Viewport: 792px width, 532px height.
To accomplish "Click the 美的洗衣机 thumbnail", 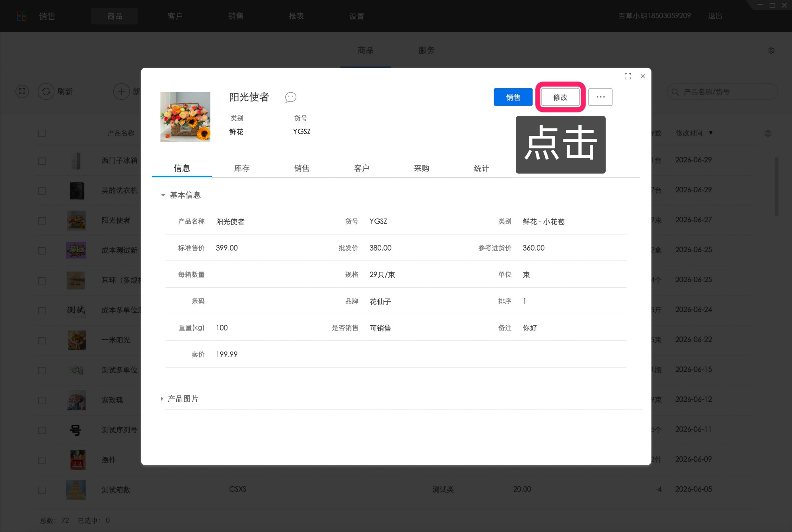I will point(76,190).
